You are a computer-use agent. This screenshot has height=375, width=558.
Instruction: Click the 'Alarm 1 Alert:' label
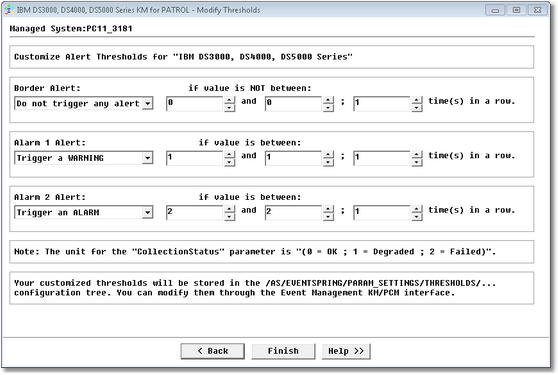pyautogui.click(x=50, y=142)
